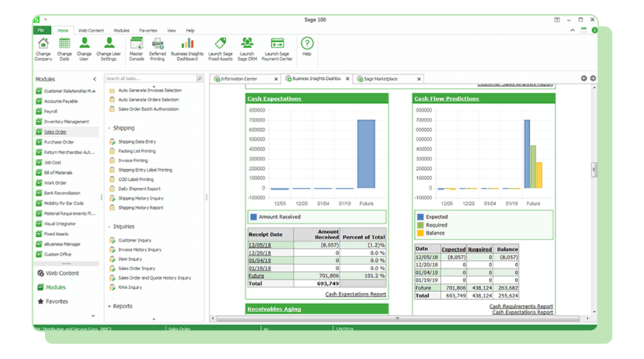
Task: Open the Modules ribbon tab
Action: pos(121,30)
